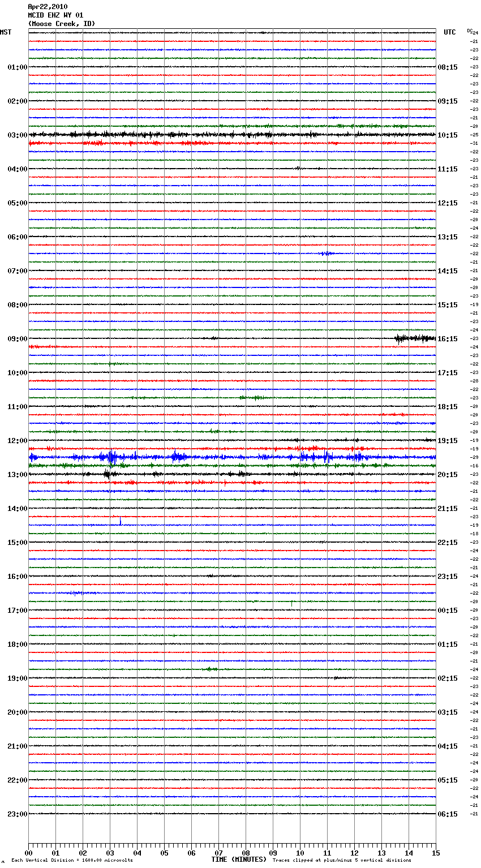Click the 08:00 MST time label
Viewport: 481px width, 868px height.
click(17, 305)
